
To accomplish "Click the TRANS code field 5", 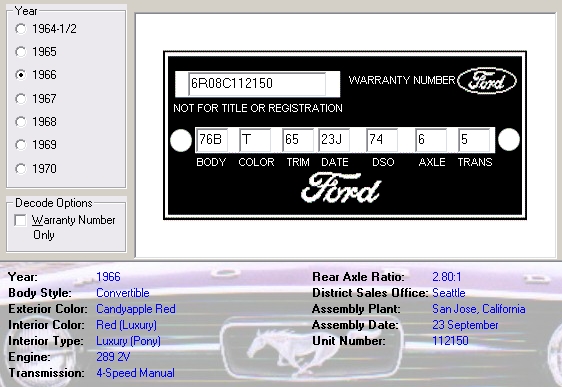I will (x=474, y=140).
